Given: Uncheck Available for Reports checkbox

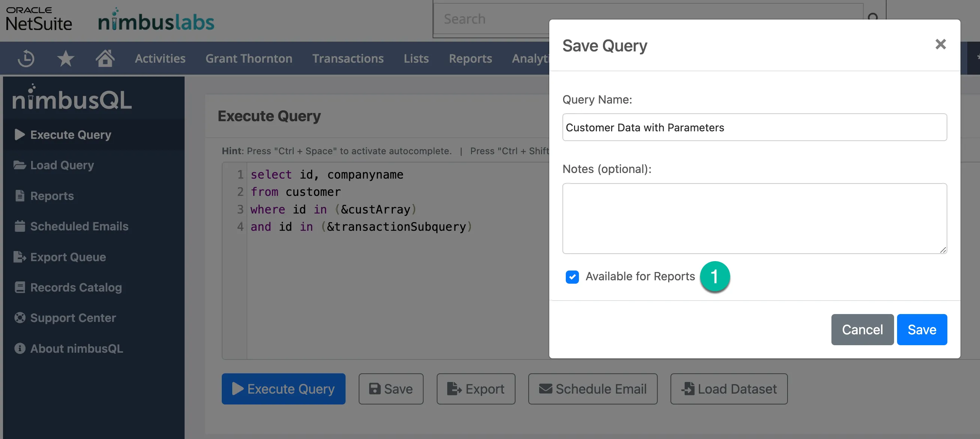Looking at the screenshot, I should click(572, 277).
